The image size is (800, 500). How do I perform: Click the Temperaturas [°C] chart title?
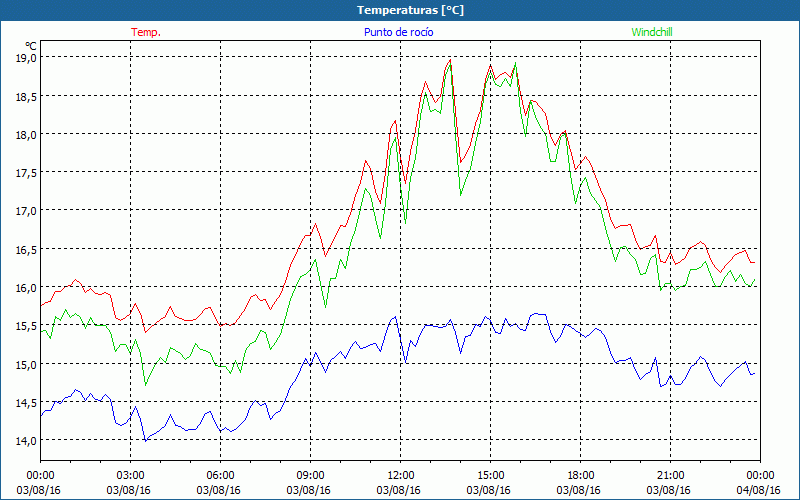[410, 10]
